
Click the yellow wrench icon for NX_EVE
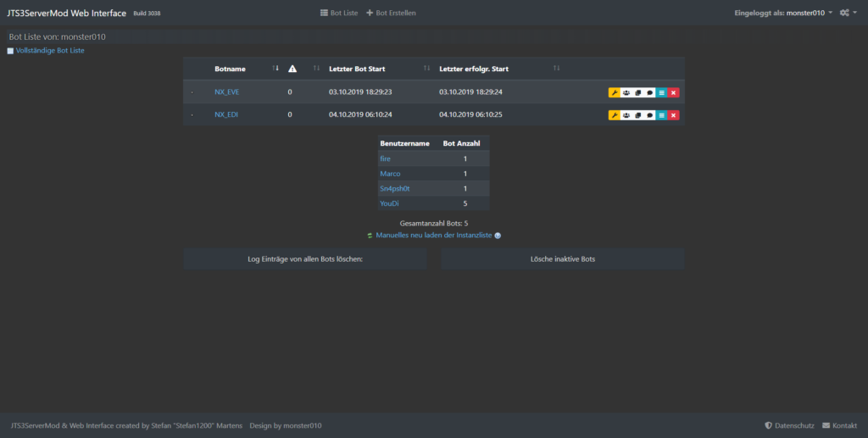click(614, 92)
